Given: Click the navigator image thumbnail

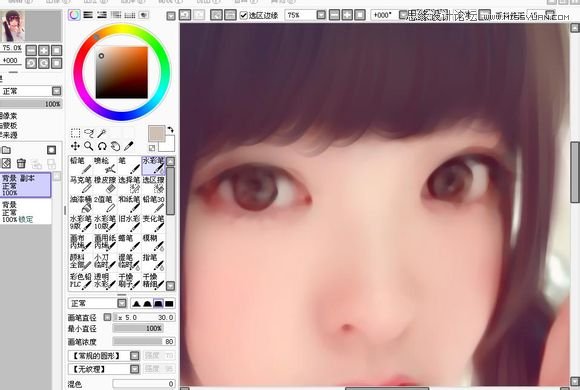Looking at the screenshot, I should tap(13, 25).
